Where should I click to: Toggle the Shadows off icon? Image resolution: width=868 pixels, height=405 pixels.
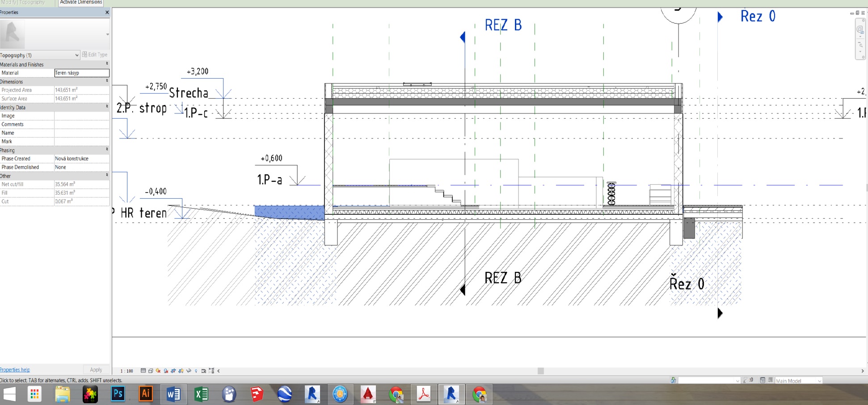[x=166, y=371]
